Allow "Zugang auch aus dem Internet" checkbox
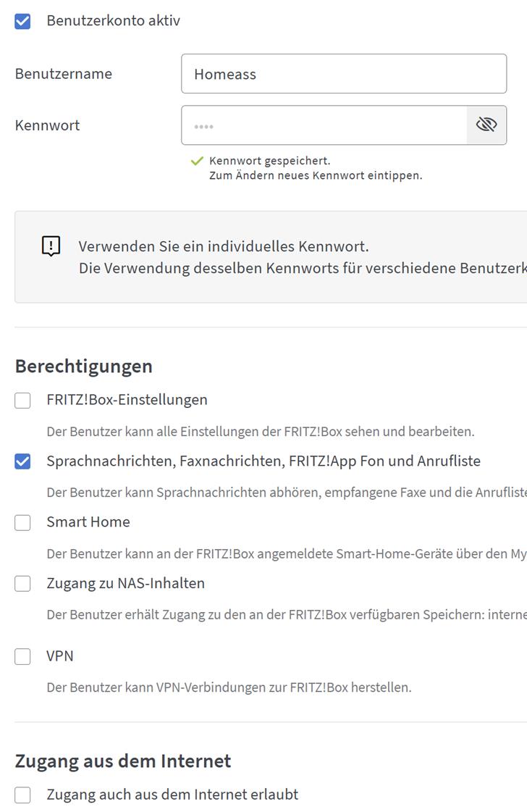 pyautogui.click(x=23, y=795)
